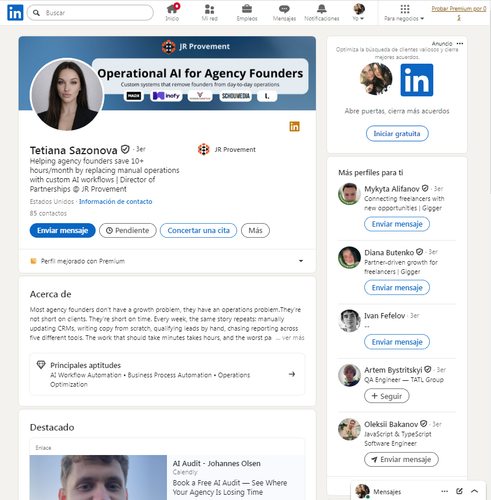Compose new message from messaging bar
Image resolution: width=491 pixels, height=500 pixels.
(459, 491)
